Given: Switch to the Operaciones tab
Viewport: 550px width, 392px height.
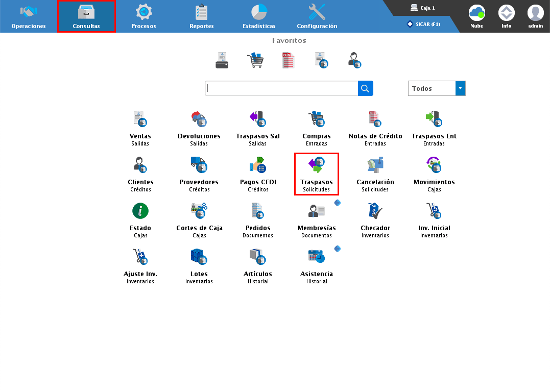Looking at the screenshot, I should (x=29, y=16).
